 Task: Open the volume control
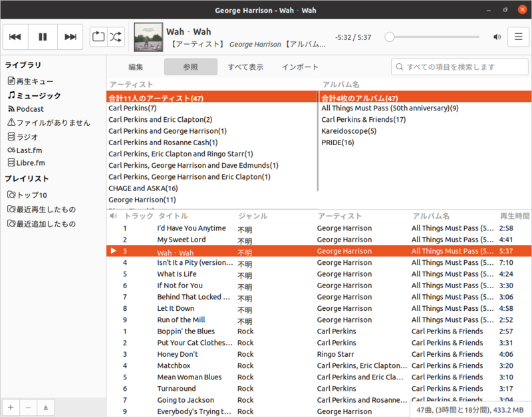pos(497,37)
